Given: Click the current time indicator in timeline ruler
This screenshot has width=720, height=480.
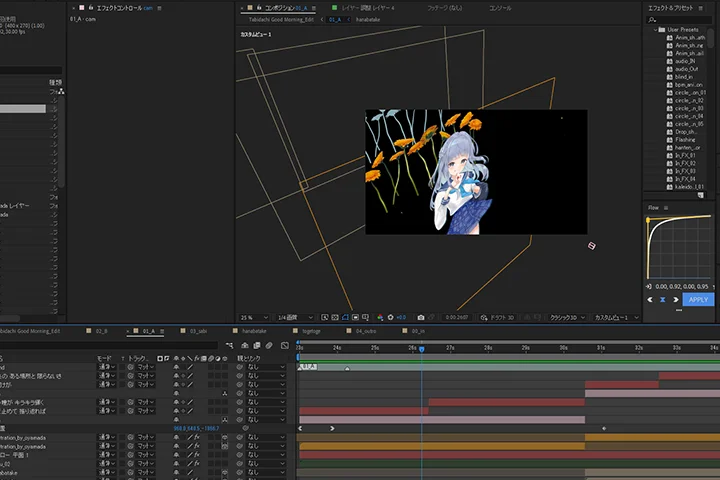Looking at the screenshot, I should (x=422, y=349).
